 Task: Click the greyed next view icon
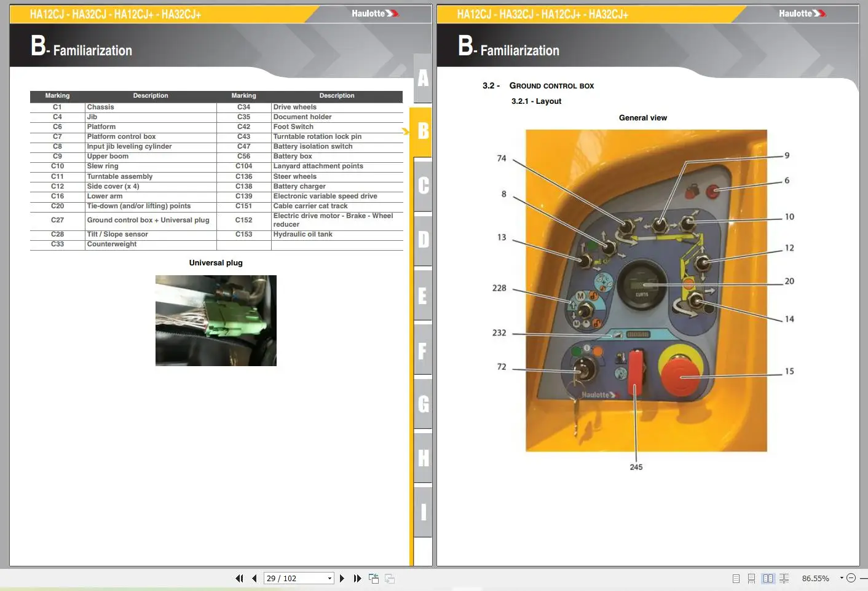click(x=389, y=578)
